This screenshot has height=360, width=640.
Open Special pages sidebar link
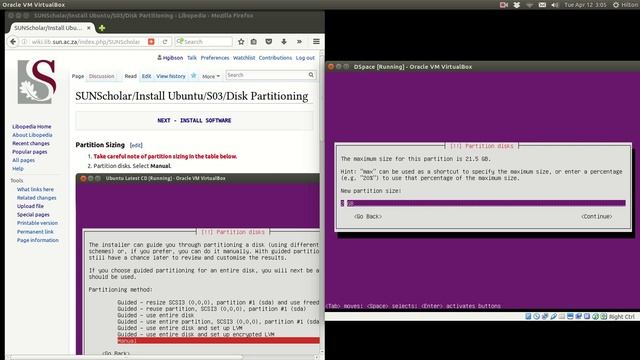click(33, 215)
